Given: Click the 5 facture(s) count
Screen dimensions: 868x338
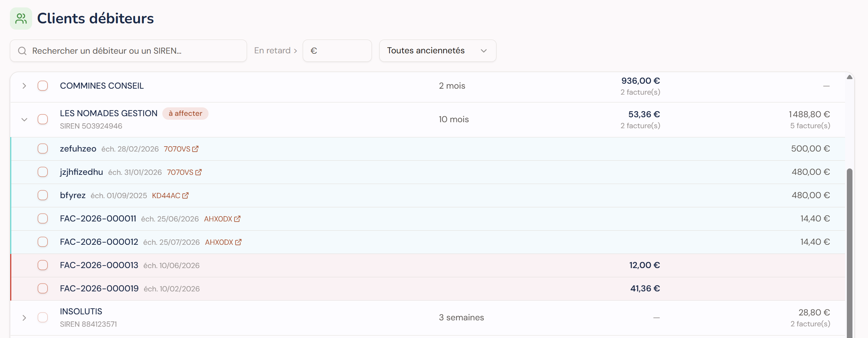Looking at the screenshot, I should [810, 126].
